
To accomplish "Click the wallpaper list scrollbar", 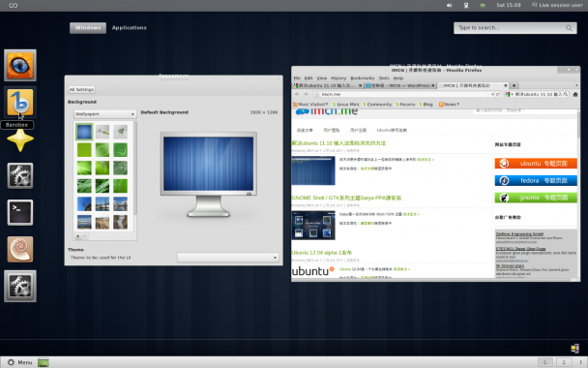I will point(135,169).
